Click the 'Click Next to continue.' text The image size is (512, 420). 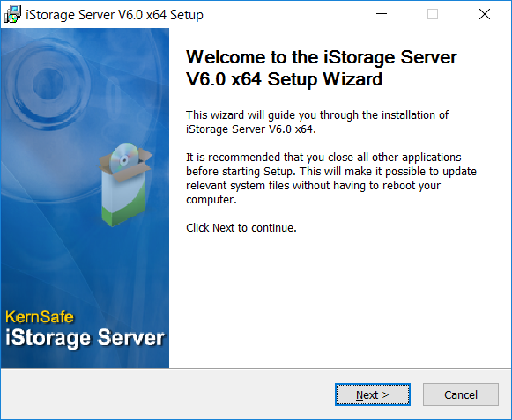[241, 227]
